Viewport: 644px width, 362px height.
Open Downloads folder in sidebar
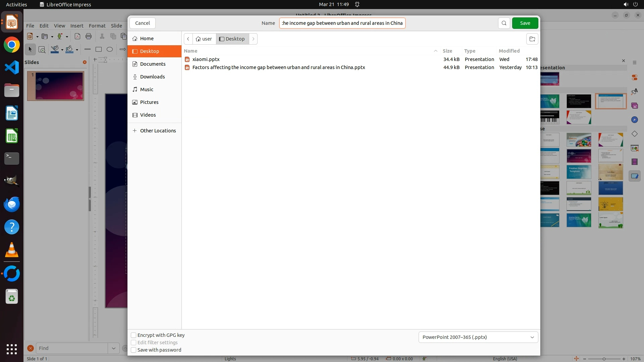pos(152,77)
